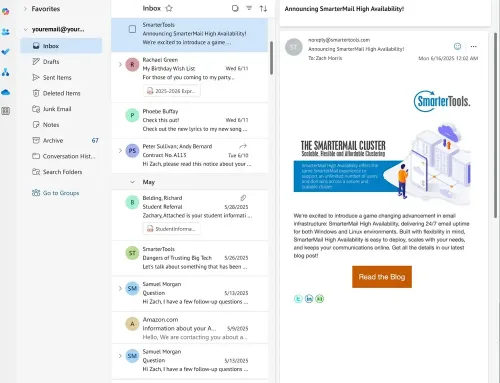Expand the bottom Samuel Morgan Question conversation
This screenshot has height=383, width=500.
coord(120,356)
